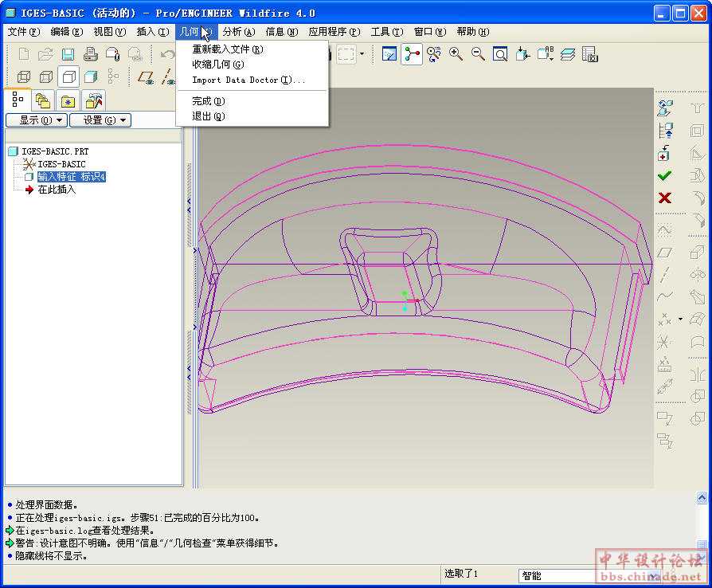This screenshot has height=588, width=712.
Task: Click the message area scroll up arrow
Action: (x=702, y=498)
